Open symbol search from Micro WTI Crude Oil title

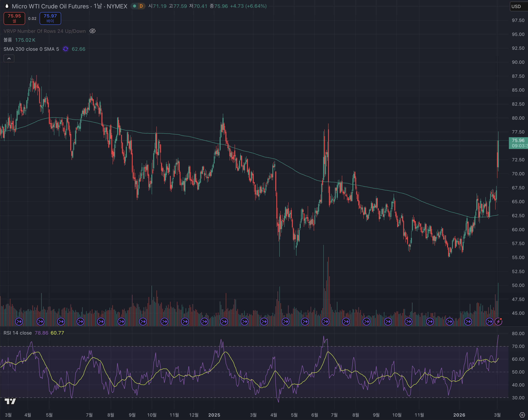click(x=50, y=6)
